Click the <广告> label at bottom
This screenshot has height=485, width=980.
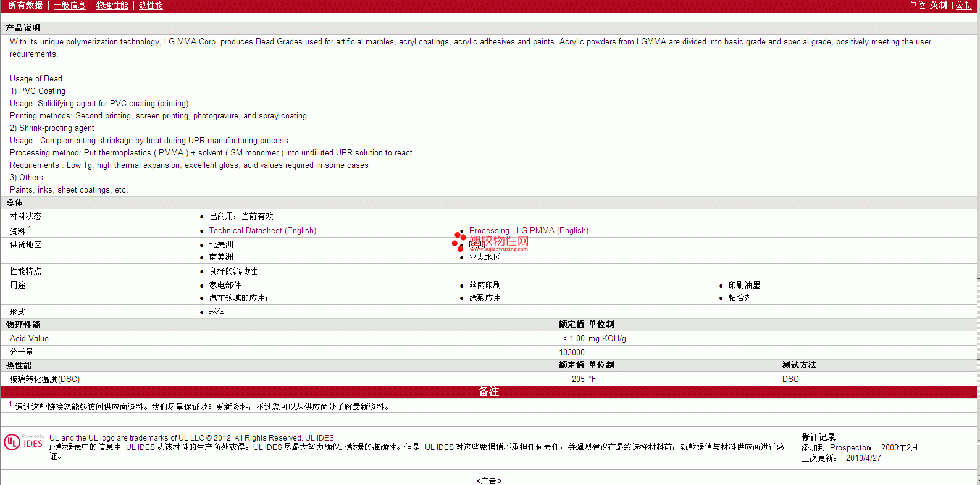(489, 481)
